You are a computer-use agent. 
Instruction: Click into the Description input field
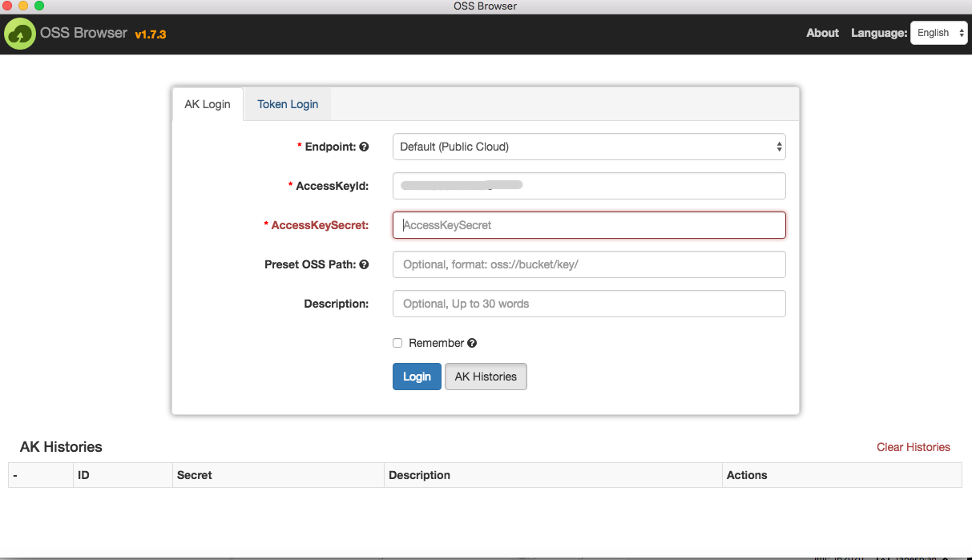coord(589,304)
